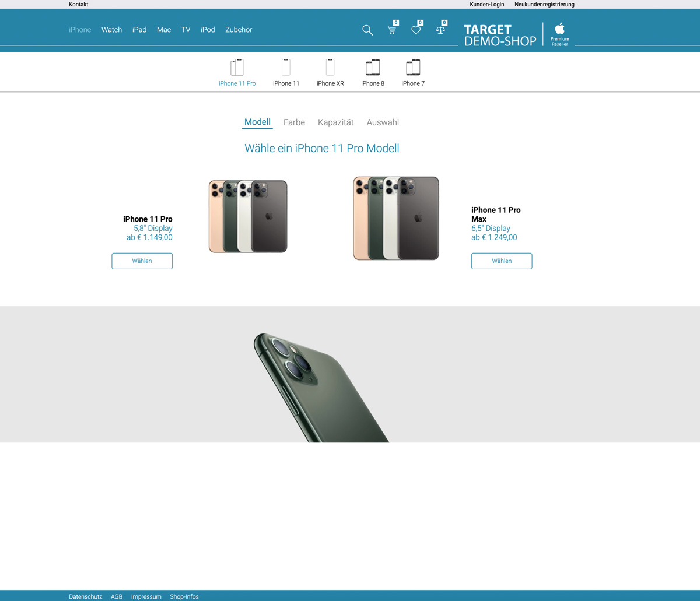Open the Shop-Infos footer link
This screenshot has width=700, height=601.
184,596
